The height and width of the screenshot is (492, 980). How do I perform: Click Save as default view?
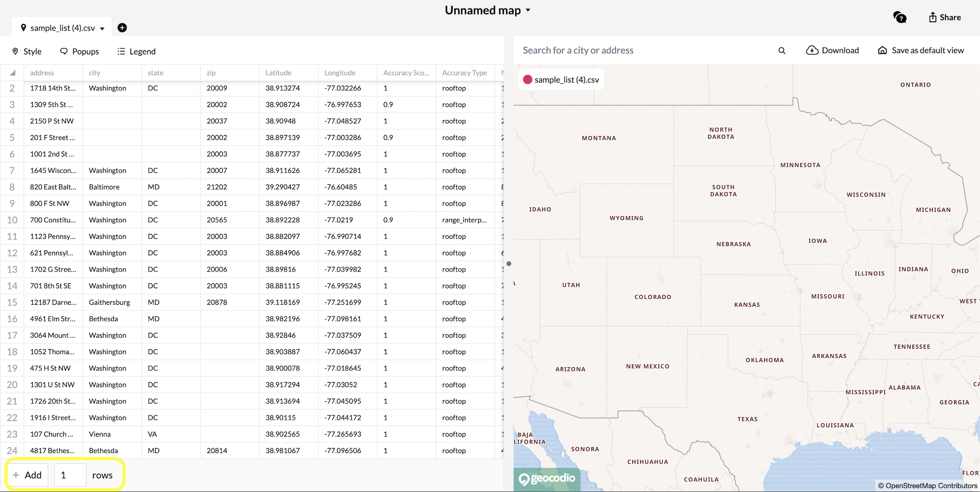point(927,50)
